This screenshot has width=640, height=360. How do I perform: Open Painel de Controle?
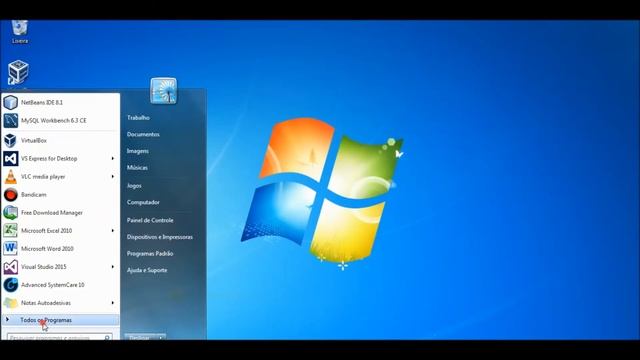pyautogui.click(x=150, y=220)
